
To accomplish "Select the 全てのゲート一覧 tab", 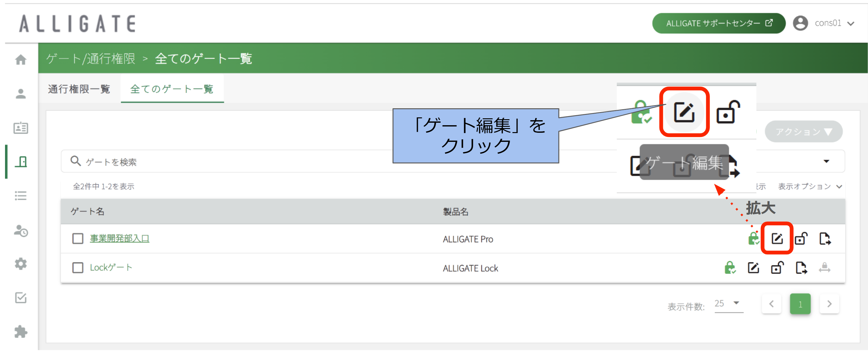I will point(172,89).
